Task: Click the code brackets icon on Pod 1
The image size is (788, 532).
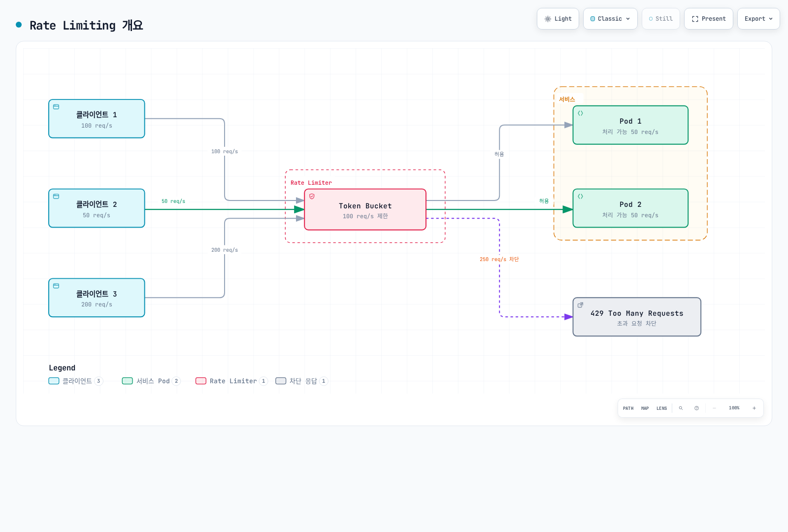Action: click(x=580, y=113)
